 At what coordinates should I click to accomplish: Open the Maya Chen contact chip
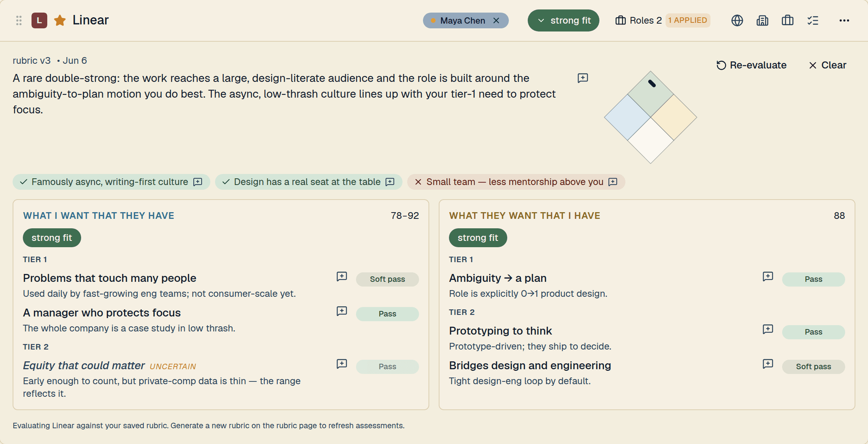coord(462,20)
